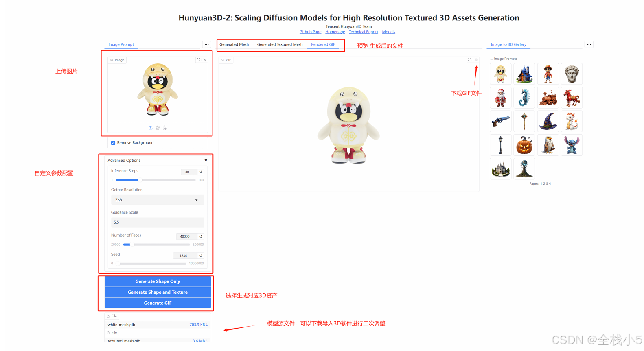Select the Rendered GIF tab
644x351 pixels.
pos(323,44)
